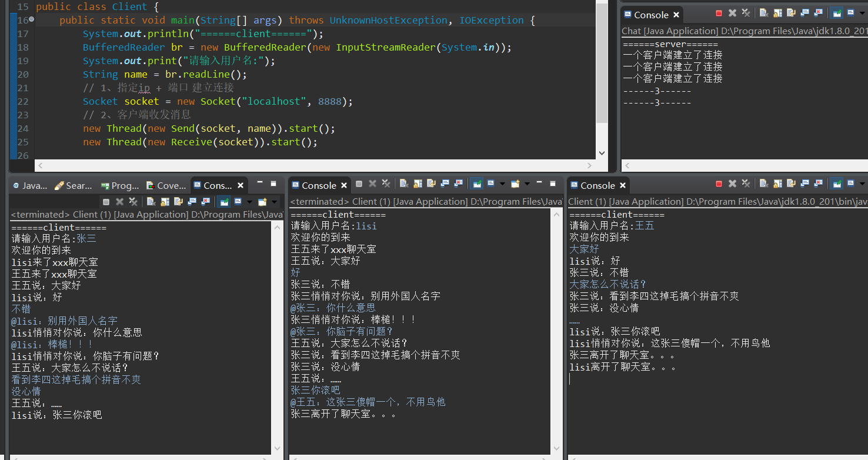Click Word Wrap icon in lisi client console
Screen dimensions: 868x460
[x=431, y=184]
